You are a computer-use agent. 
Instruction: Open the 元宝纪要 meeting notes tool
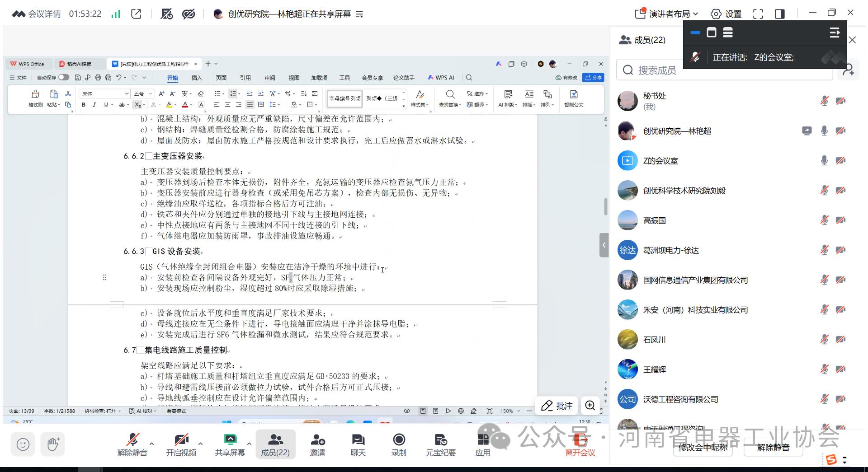pyautogui.click(x=440, y=444)
